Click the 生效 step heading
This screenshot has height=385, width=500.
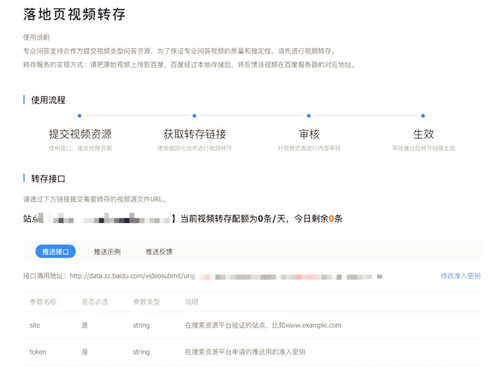423,134
